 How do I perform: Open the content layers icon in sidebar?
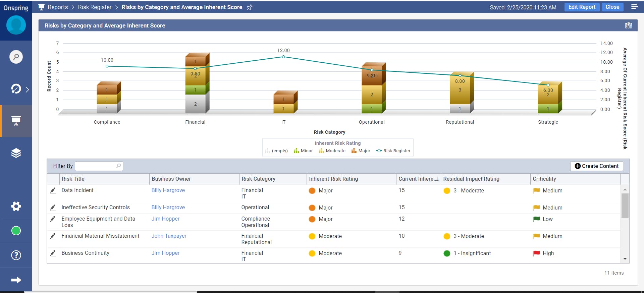[x=16, y=153]
